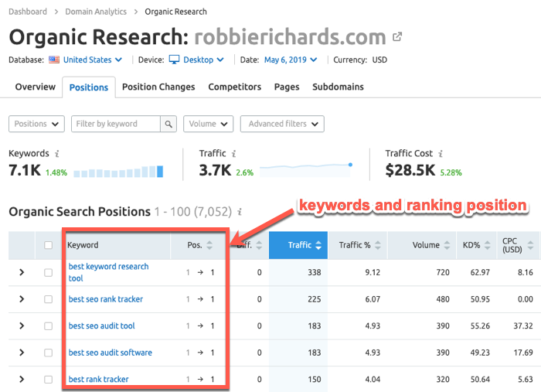This screenshot has width=541, height=392.
Task: Click Traffic % value 6.07
Action: pos(373,299)
